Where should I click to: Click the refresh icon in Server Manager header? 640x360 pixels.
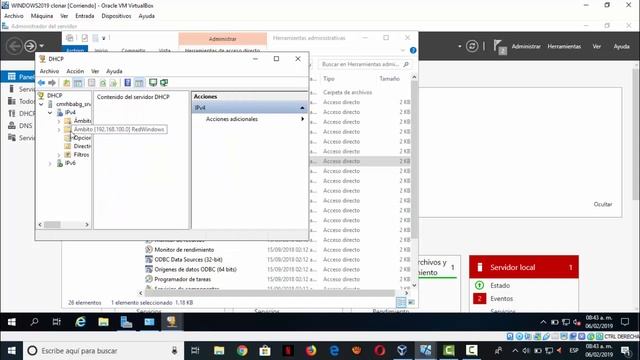pyautogui.click(x=472, y=46)
